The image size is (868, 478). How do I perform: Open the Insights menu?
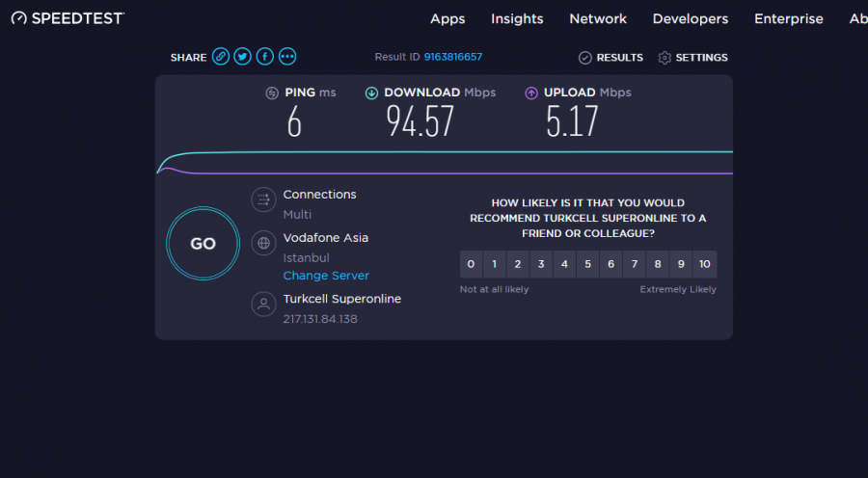517,18
